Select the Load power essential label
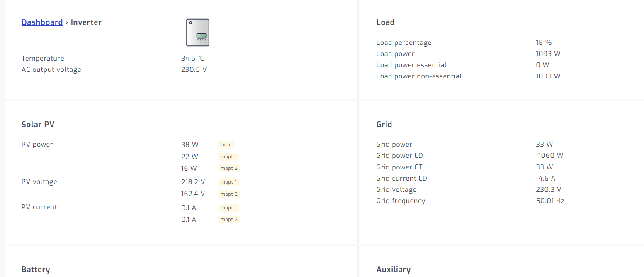Viewport: 644px width, 277px height. click(411, 65)
